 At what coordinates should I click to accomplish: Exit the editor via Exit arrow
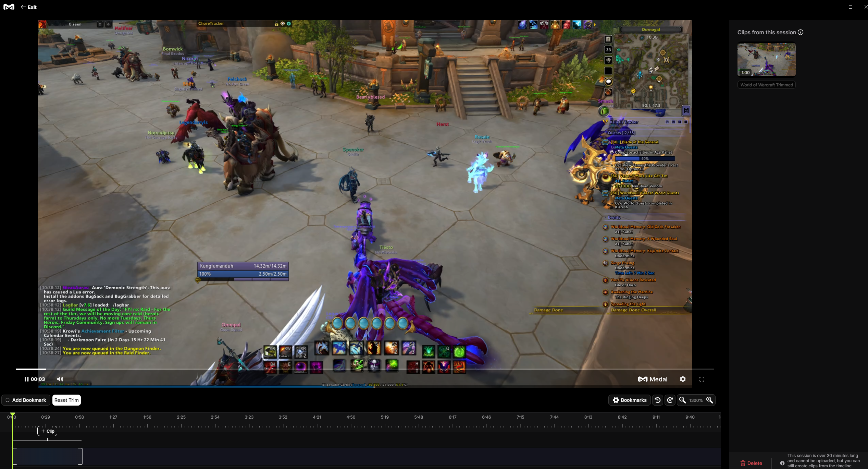click(x=29, y=7)
